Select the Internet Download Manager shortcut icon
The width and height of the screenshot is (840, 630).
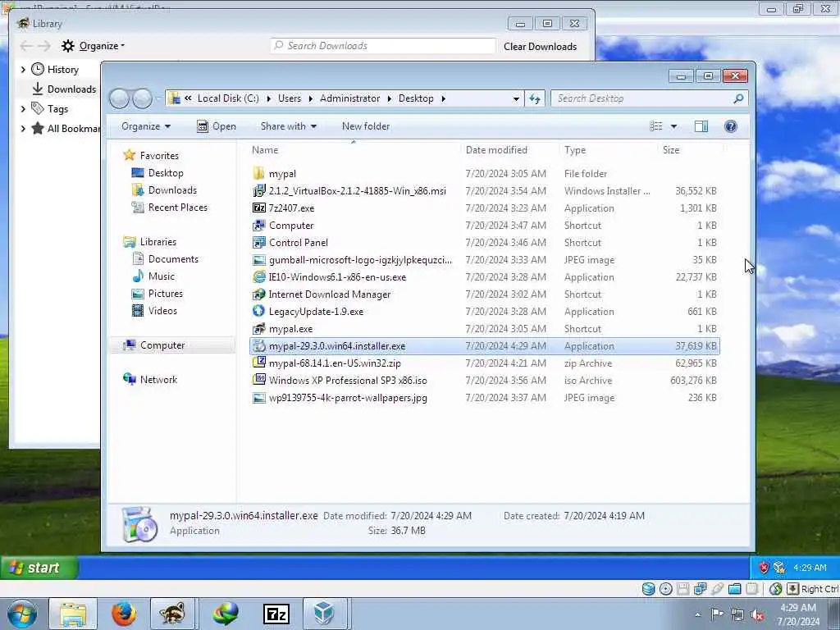click(x=258, y=294)
